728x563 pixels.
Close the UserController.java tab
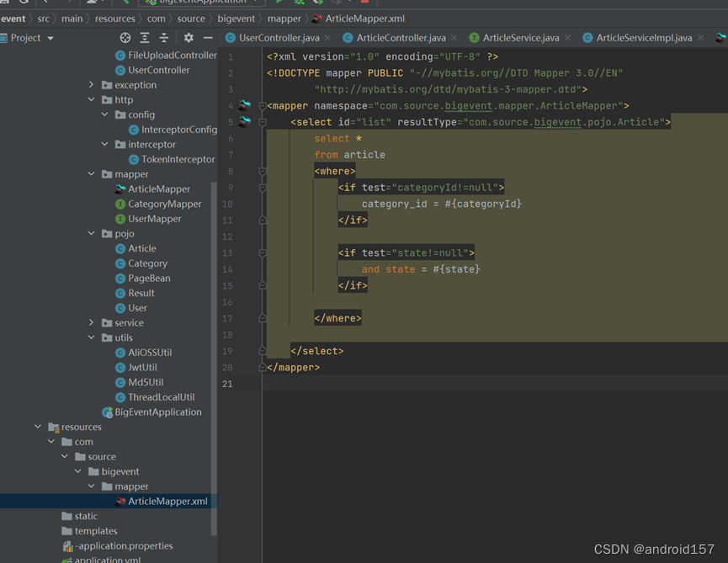pyautogui.click(x=327, y=38)
